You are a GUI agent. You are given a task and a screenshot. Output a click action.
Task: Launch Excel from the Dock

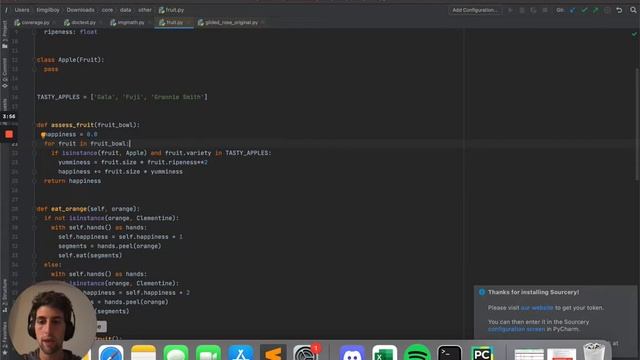pos(384,354)
